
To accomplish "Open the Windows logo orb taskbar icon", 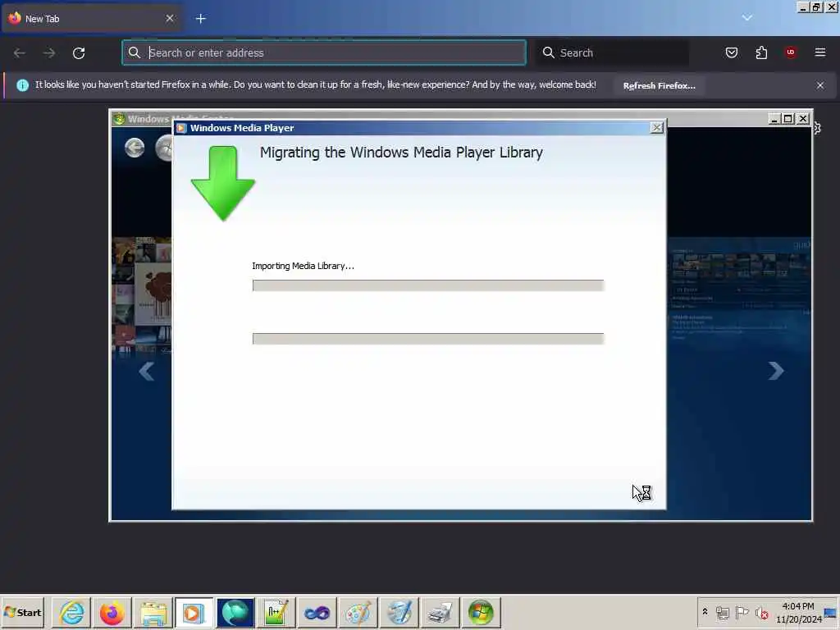I will pyautogui.click(x=481, y=613).
